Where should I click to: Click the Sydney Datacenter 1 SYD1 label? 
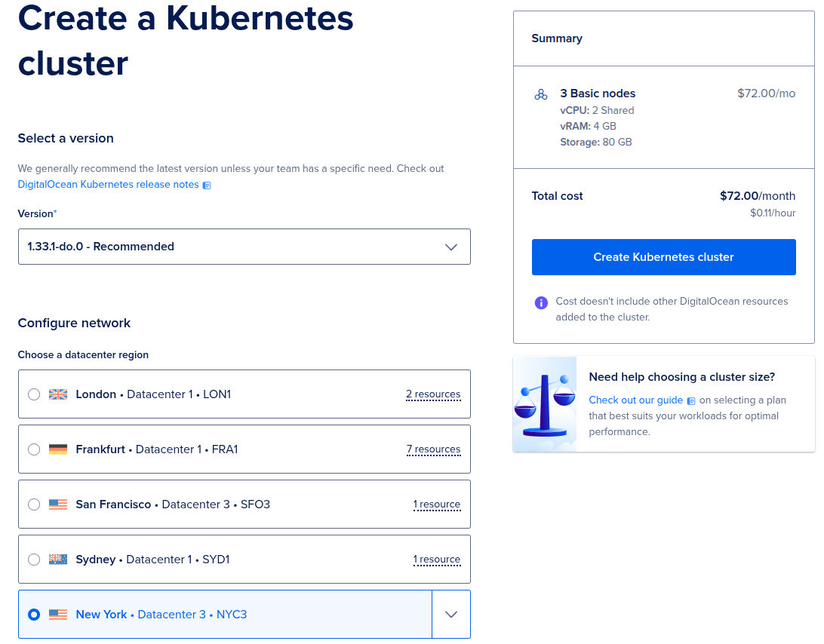153,560
